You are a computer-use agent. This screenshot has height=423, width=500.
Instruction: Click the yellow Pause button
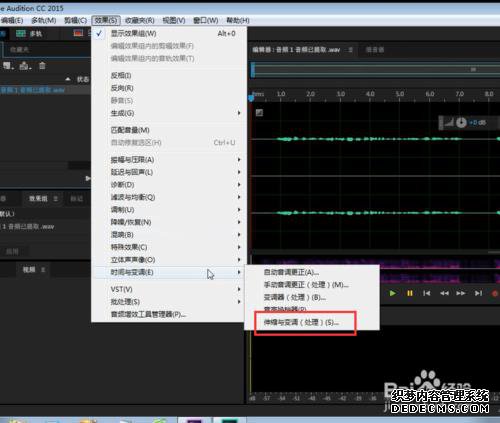point(410,293)
